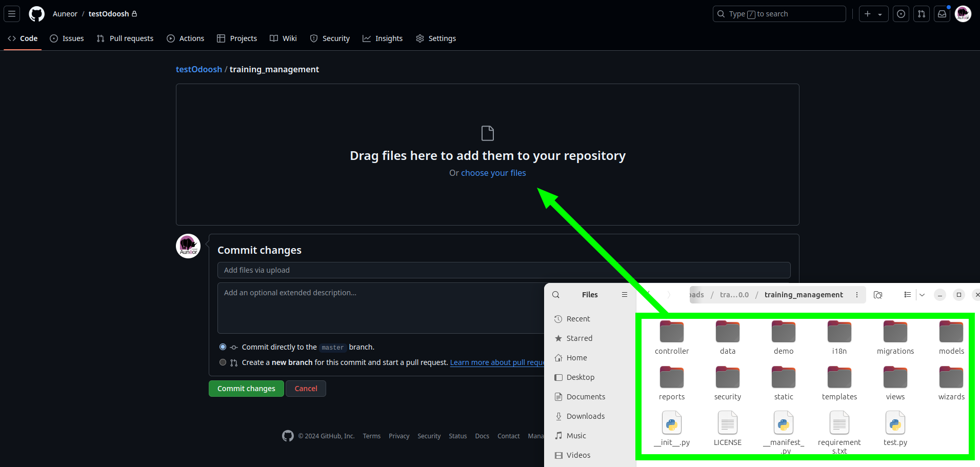Open user avatar menu at top right
This screenshot has width=980, height=467.
point(963,14)
